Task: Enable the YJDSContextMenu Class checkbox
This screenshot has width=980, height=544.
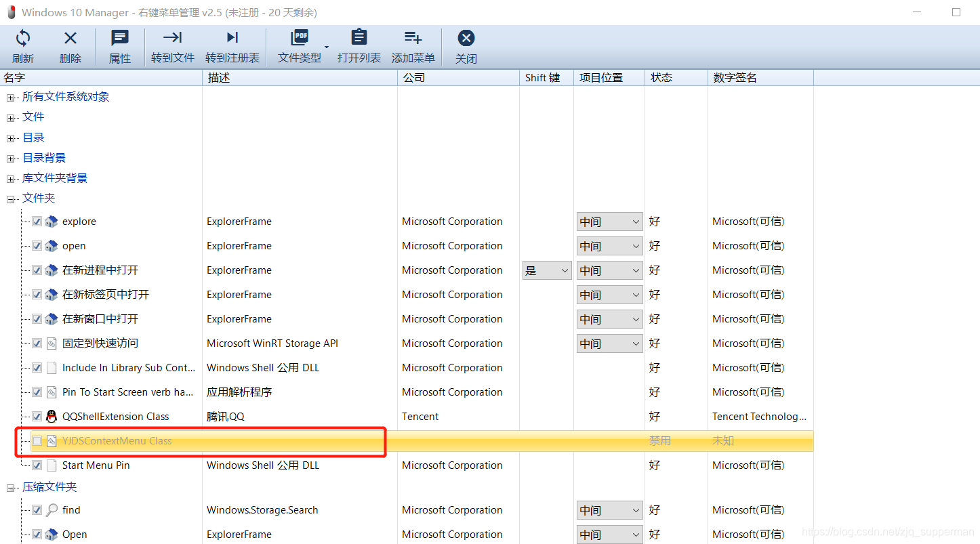Action: [37, 441]
